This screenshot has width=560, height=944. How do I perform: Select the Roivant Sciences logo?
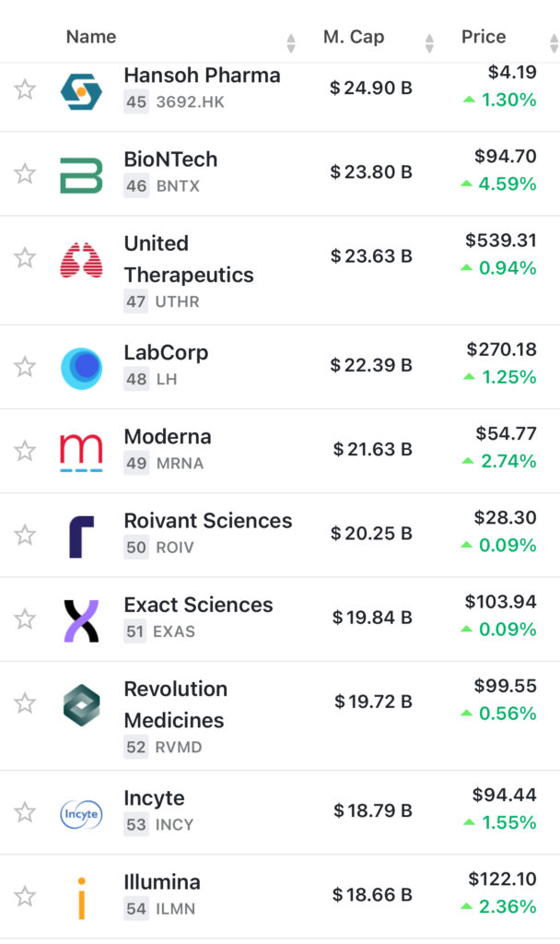[81, 537]
